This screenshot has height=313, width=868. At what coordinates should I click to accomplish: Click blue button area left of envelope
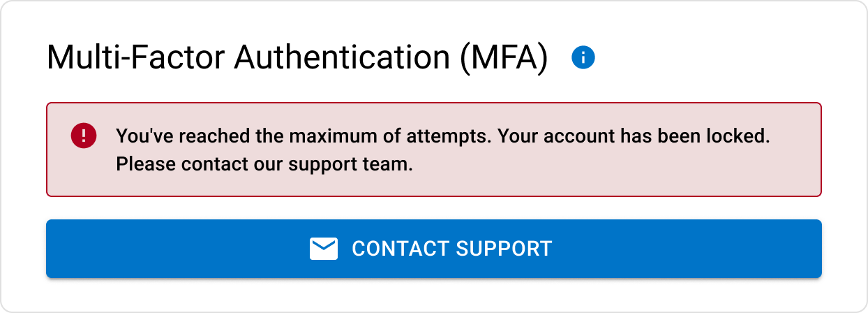pos(174,249)
